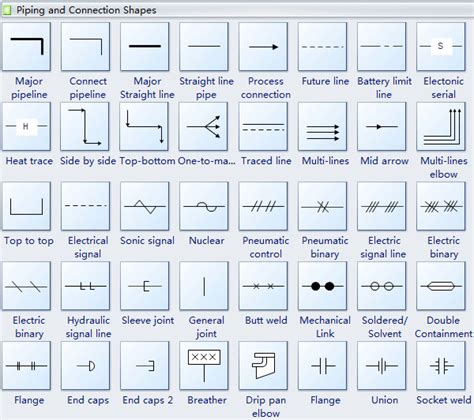The height and width of the screenshot is (420, 474).
Task: Choose the Nuclear line shape
Action: 204,206
